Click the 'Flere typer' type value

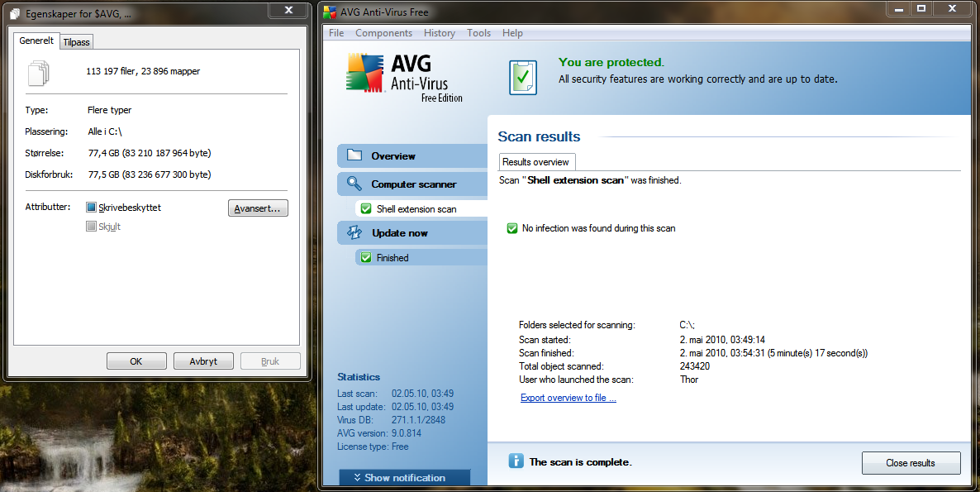pyautogui.click(x=109, y=110)
